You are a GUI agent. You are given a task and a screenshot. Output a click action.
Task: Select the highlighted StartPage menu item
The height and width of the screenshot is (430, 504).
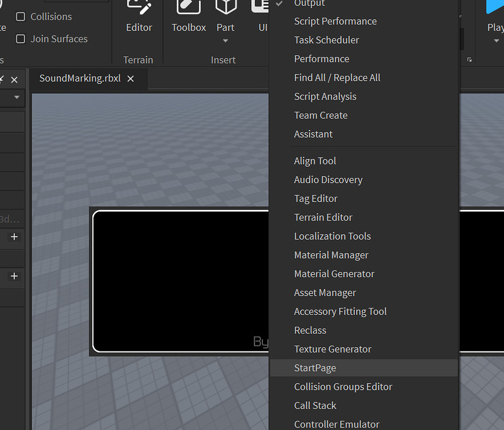coord(364,368)
